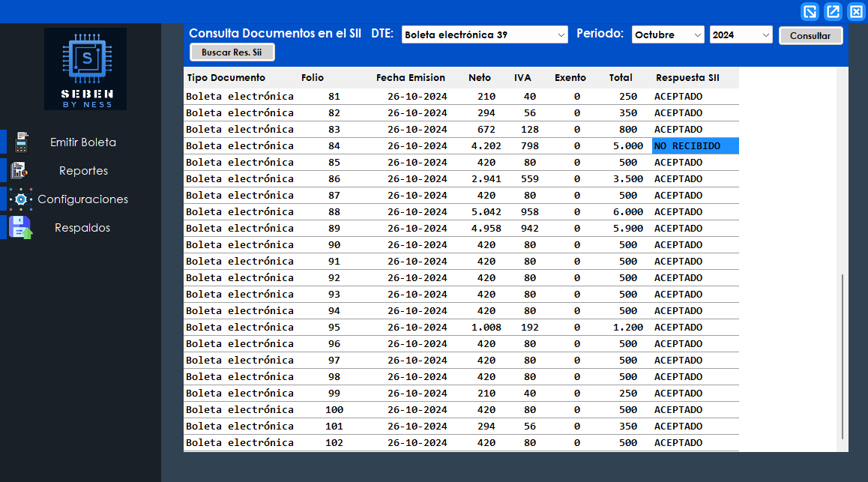Go to Reportes in sidebar
Screen dimensions: 868x482
coord(83,170)
